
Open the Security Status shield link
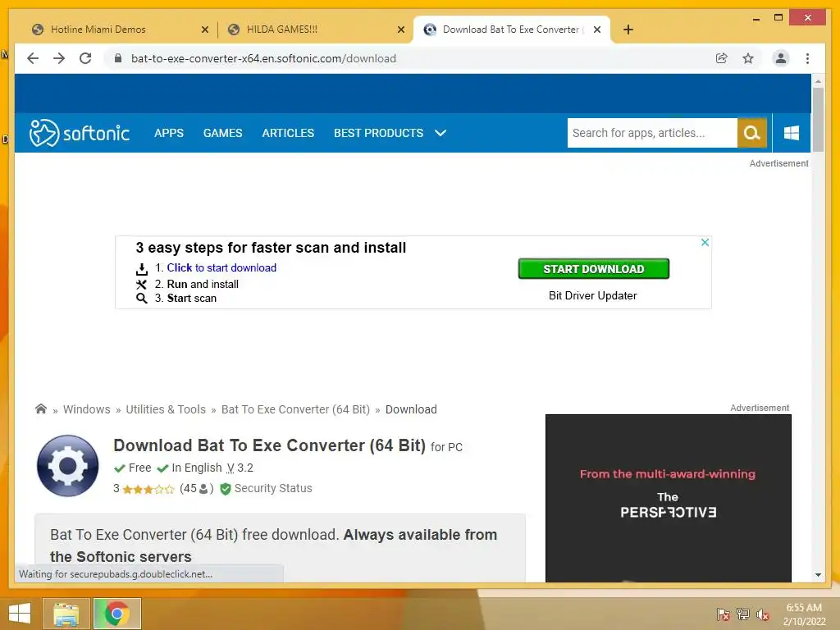(266, 489)
